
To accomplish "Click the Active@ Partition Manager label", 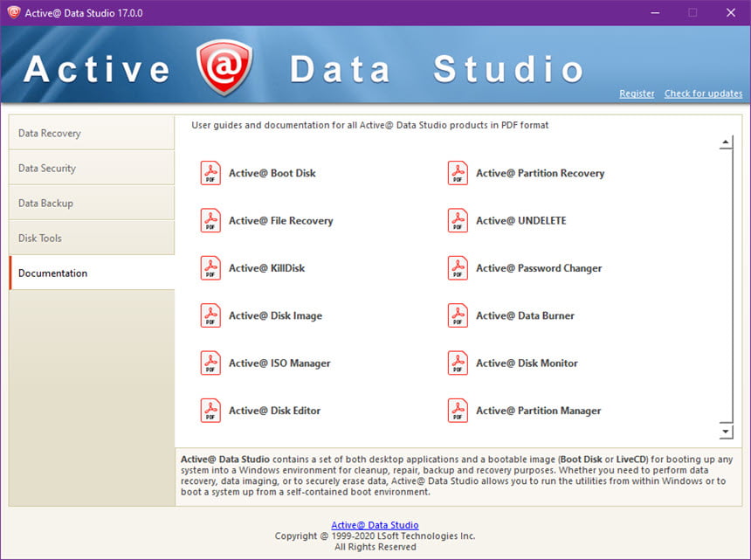I will (x=538, y=411).
